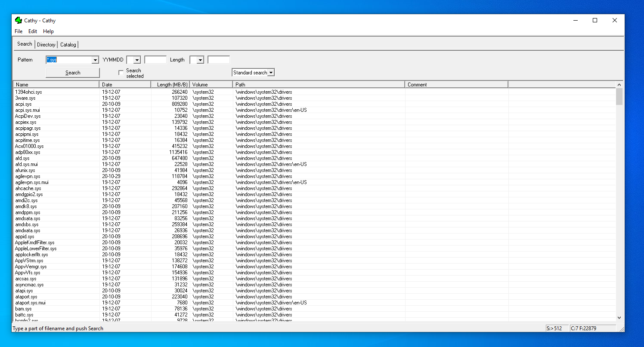Sort results by the Name column header
This screenshot has width=644, height=347.
point(56,85)
